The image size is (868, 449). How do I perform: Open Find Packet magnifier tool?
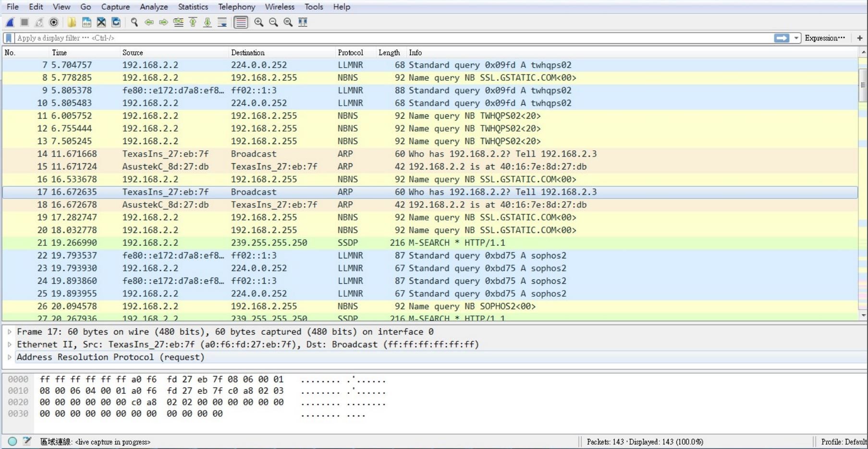tap(134, 22)
